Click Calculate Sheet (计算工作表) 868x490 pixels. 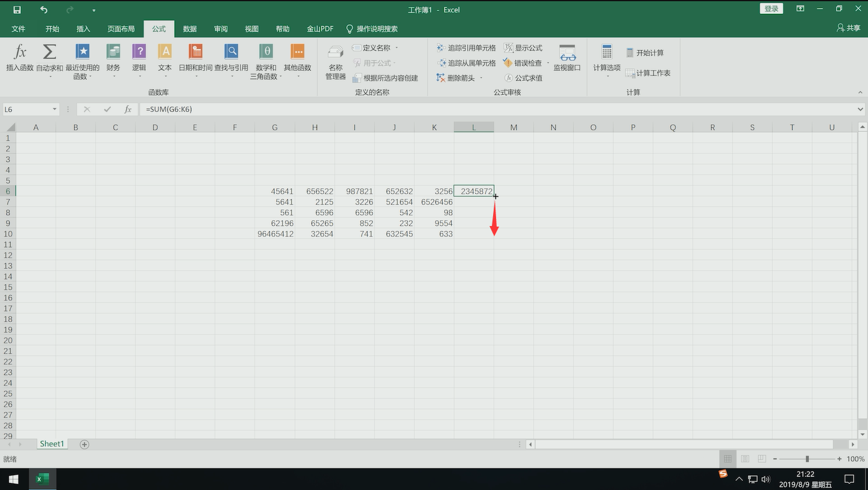tap(648, 73)
